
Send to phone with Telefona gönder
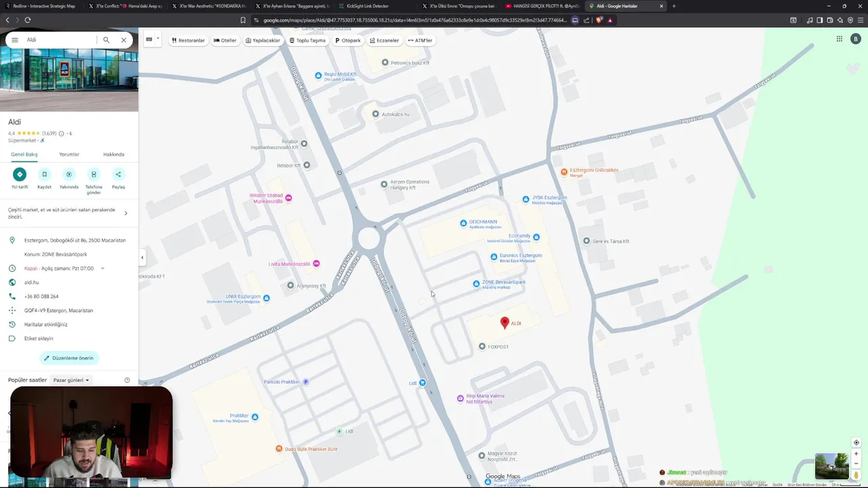coord(94,174)
